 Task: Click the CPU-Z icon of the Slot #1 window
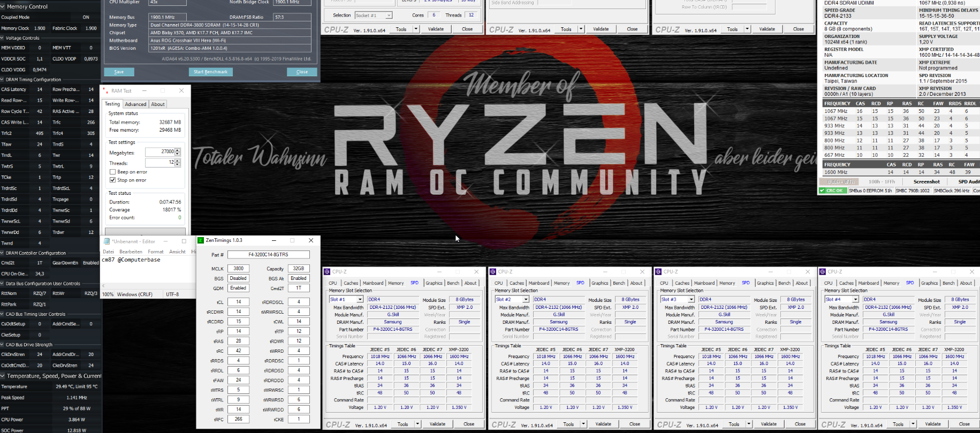(x=327, y=272)
